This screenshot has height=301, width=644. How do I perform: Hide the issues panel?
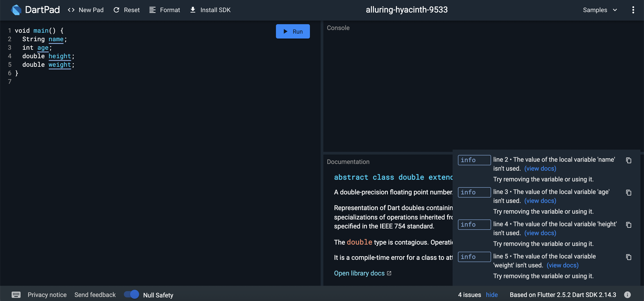492,295
